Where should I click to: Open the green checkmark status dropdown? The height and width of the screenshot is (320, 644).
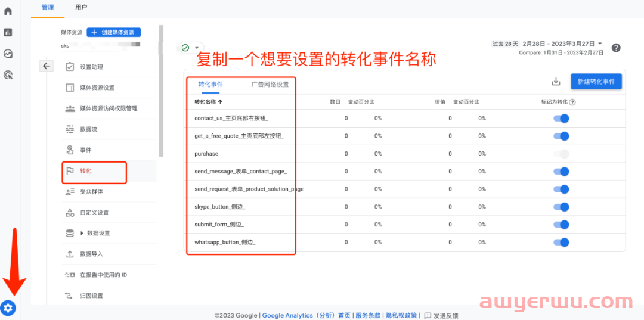click(x=190, y=48)
